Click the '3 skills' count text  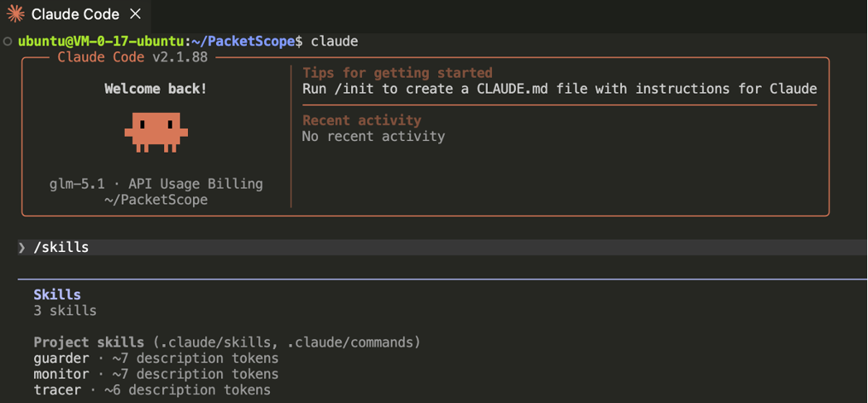pos(65,310)
